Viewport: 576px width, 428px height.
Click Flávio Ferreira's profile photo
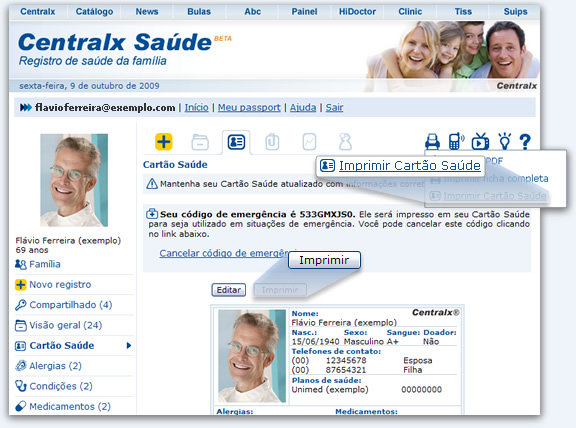[74, 180]
